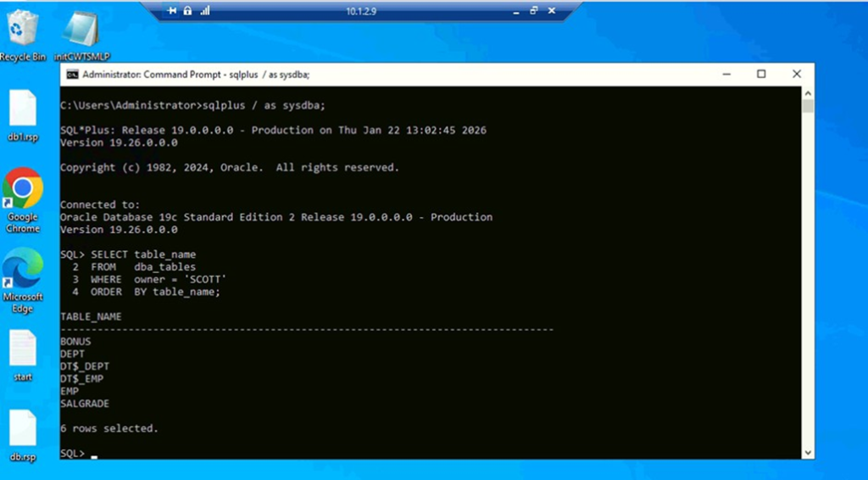Image resolution: width=868 pixels, height=480 pixels.
Task: Minimize the Command Prompt window
Action: [x=726, y=74]
